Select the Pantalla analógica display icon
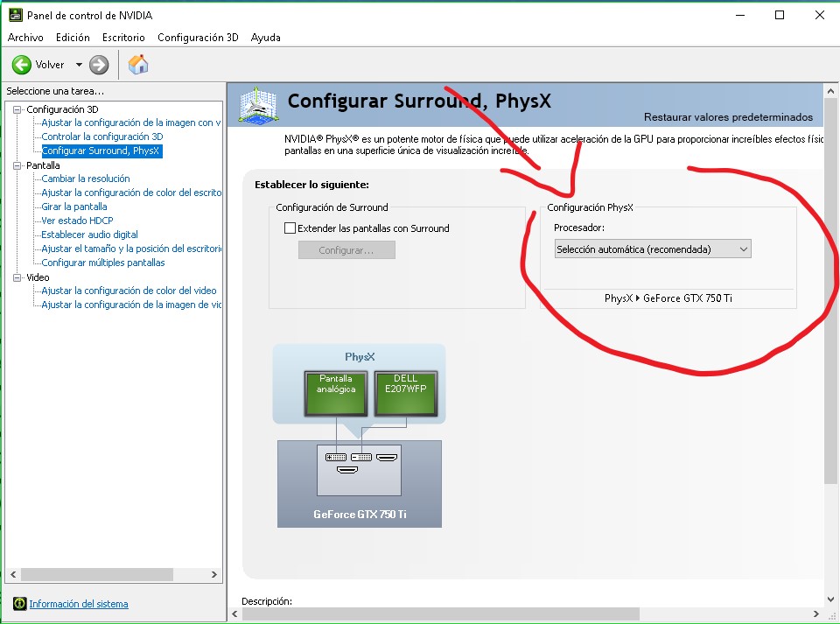 pos(336,393)
